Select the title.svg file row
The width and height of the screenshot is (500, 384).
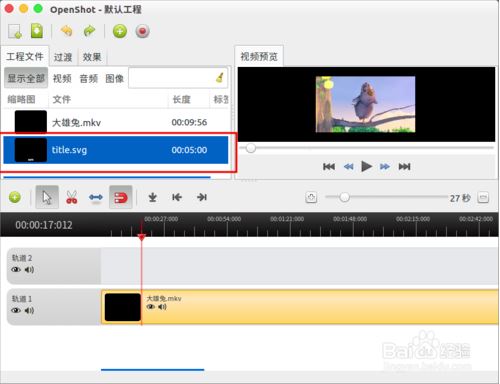(x=116, y=150)
